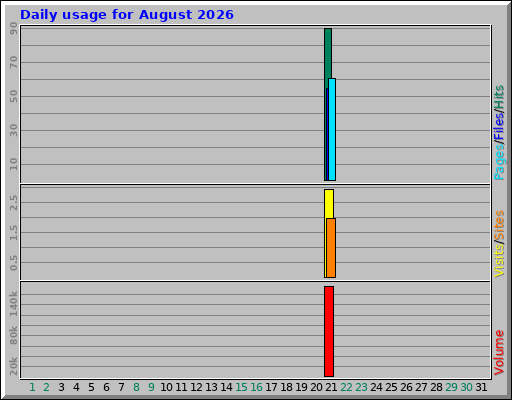
Task: Click day label 2 on x-axis
Action: 46,387
